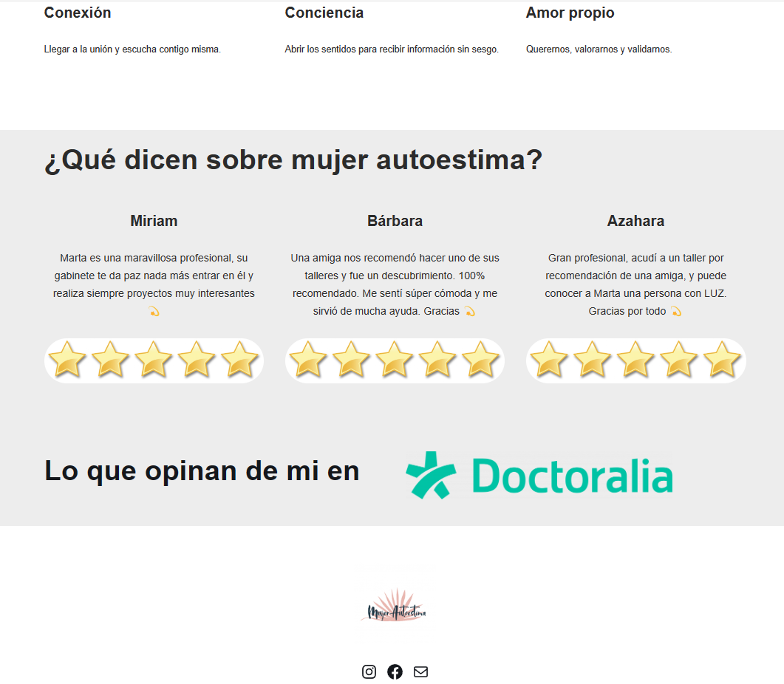Select the Miriam testimonial name

pyautogui.click(x=154, y=221)
